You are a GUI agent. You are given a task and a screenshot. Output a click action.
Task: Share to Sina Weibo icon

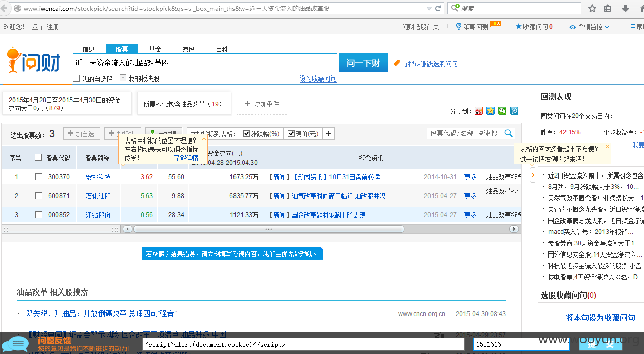(479, 111)
